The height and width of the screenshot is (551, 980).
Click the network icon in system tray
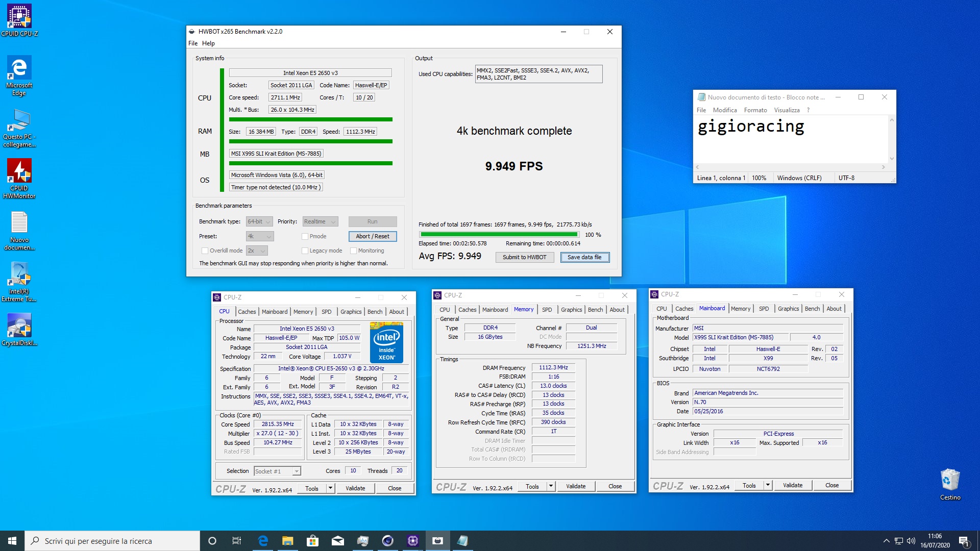tap(899, 541)
